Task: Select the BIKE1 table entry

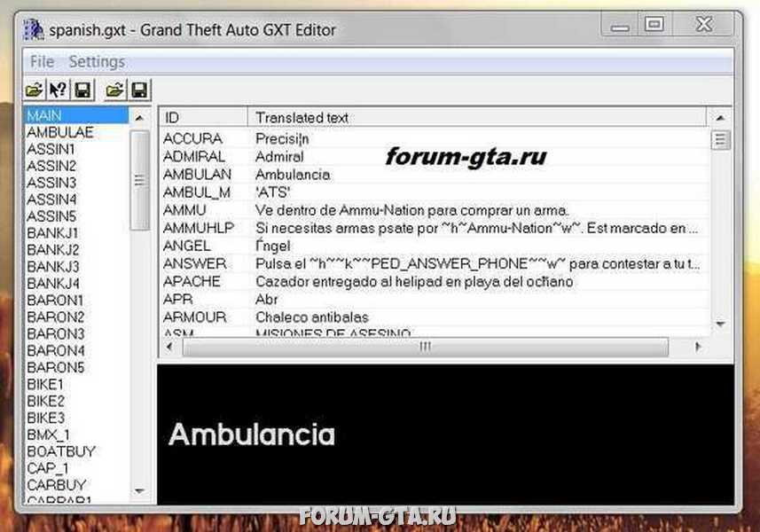Action: (77, 384)
